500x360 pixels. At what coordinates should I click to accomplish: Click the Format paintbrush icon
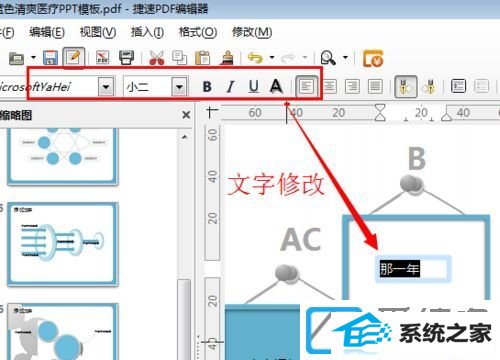226,58
